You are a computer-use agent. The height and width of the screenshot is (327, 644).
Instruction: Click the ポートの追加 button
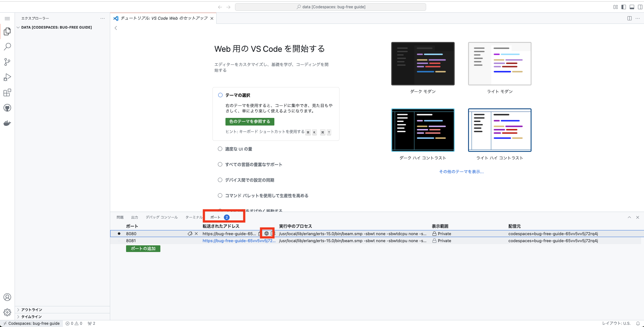[x=143, y=249]
